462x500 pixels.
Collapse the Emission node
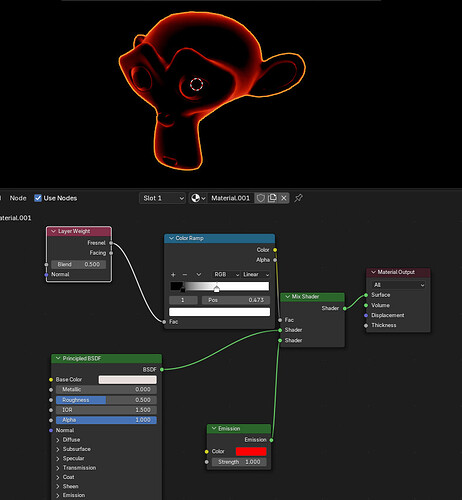[x=214, y=428]
